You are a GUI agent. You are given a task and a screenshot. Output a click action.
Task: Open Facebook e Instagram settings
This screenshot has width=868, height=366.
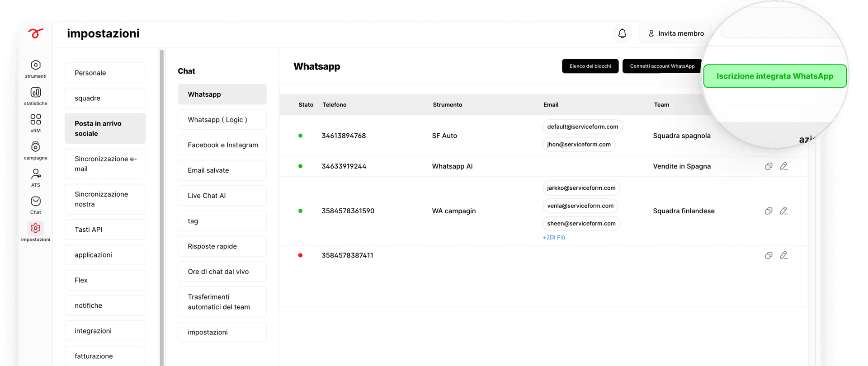coord(222,145)
